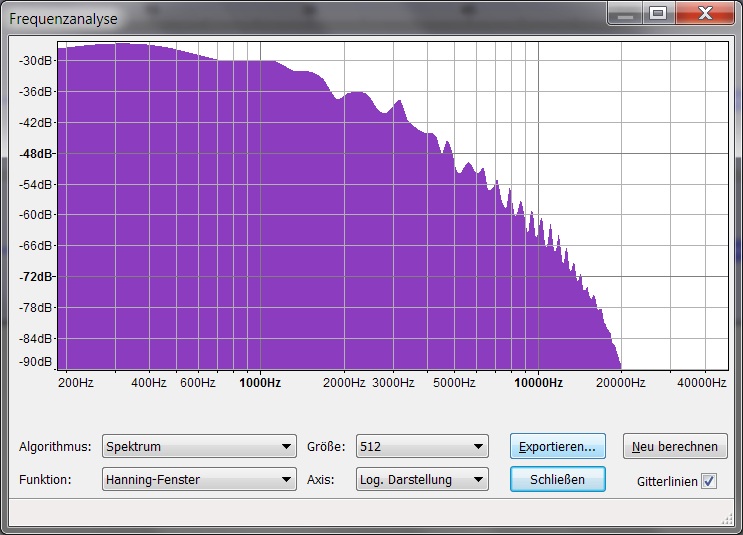This screenshot has width=743, height=535.
Task: Click the 20000Hz label on the frequency axis
Action: tap(621, 382)
